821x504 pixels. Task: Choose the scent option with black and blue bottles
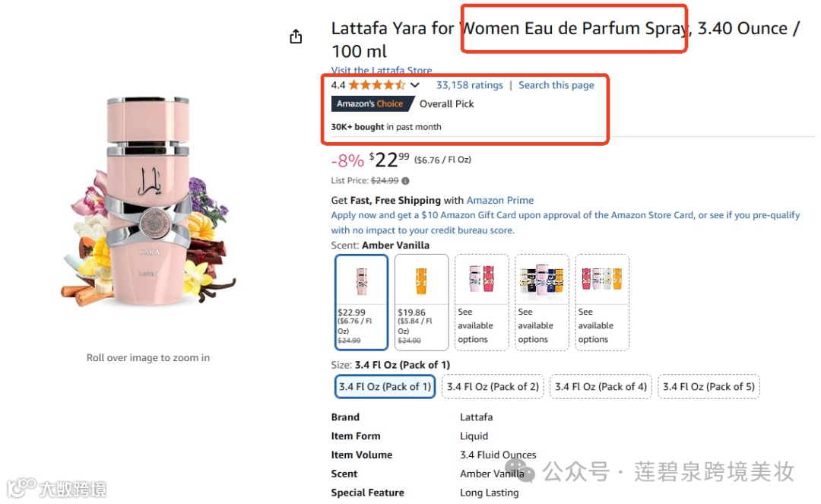[542, 302]
